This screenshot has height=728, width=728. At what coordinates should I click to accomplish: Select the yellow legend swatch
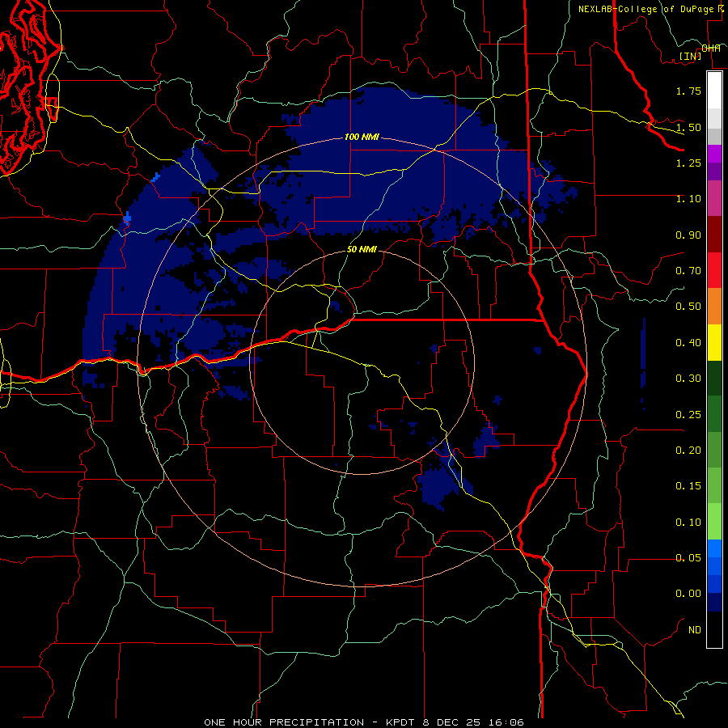point(714,342)
